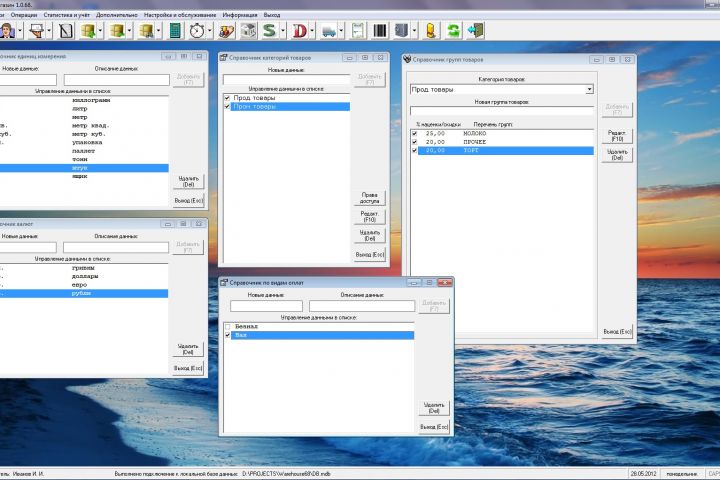This screenshot has width=720, height=480.
Task: Click the exit door toolbar icon
Action: tap(476, 31)
